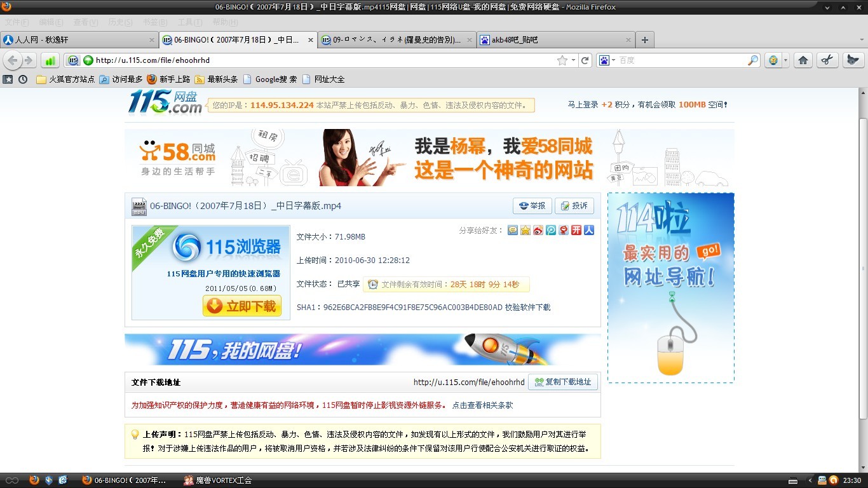Viewport: 868px width, 488px height.
Task: Open the Firefox icon in the title bar corner
Action: [x=6, y=6]
